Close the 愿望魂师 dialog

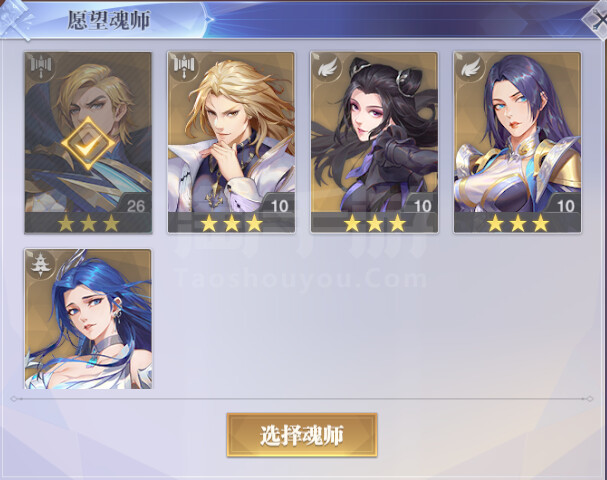point(597,19)
